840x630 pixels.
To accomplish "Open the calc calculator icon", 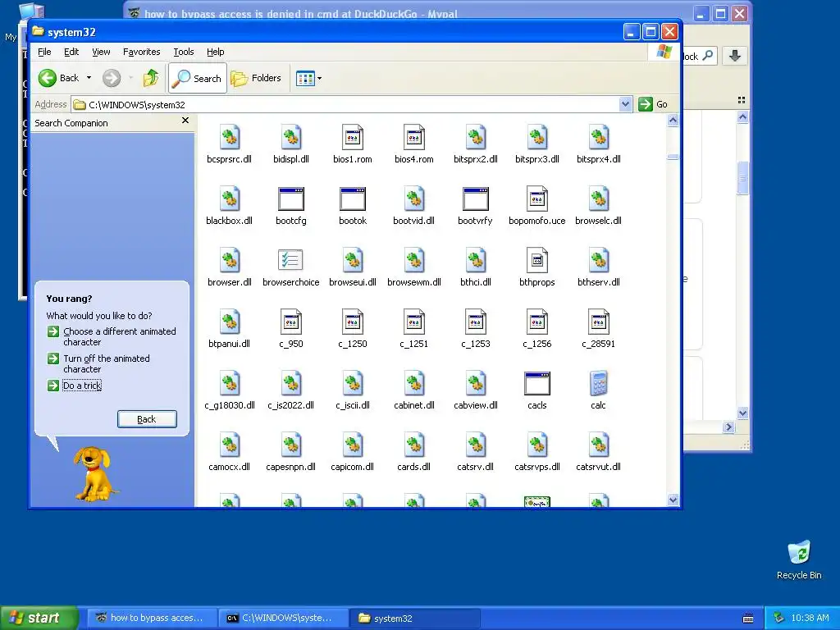I will click(598, 384).
